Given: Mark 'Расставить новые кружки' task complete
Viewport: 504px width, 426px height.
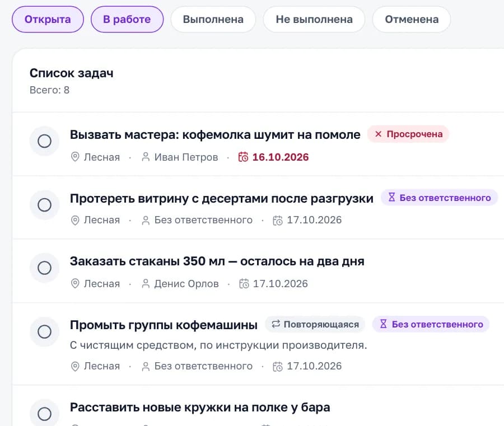Looking at the screenshot, I should [44, 414].
